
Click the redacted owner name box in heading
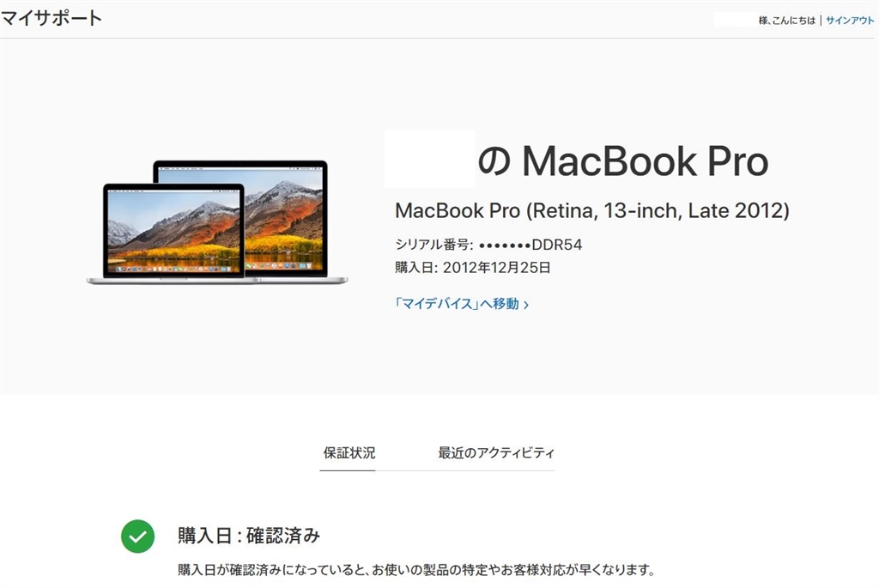tap(429, 159)
